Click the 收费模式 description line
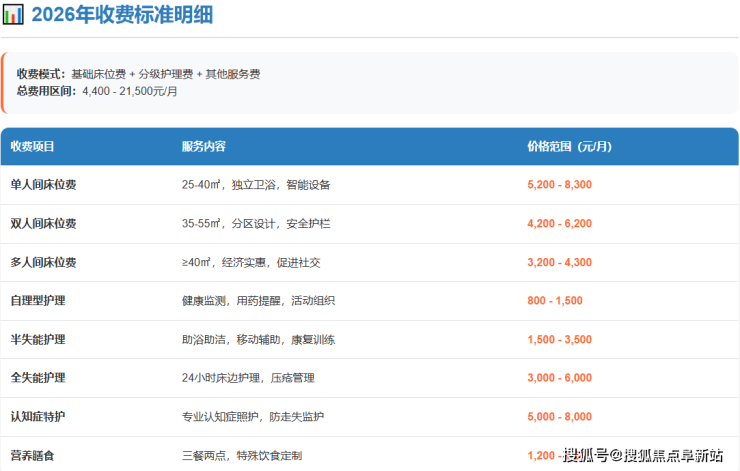 [138, 74]
